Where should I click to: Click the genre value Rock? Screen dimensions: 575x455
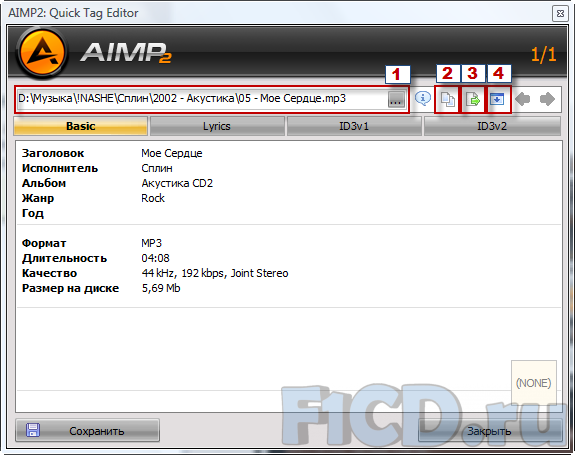[153, 198]
